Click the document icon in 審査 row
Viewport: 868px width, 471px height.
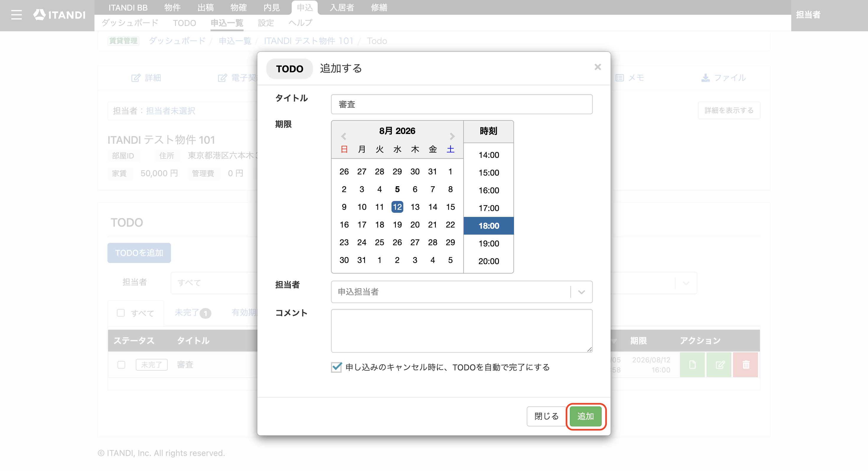tap(692, 364)
